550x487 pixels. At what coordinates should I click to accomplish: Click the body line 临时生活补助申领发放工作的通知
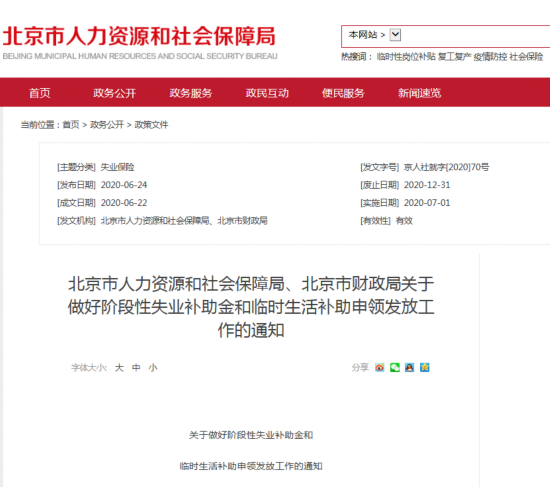[x=251, y=466]
